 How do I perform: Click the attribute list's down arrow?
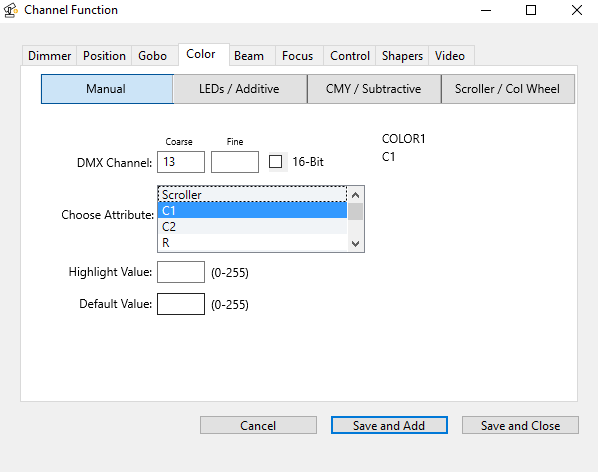click(x=355, y=243)
